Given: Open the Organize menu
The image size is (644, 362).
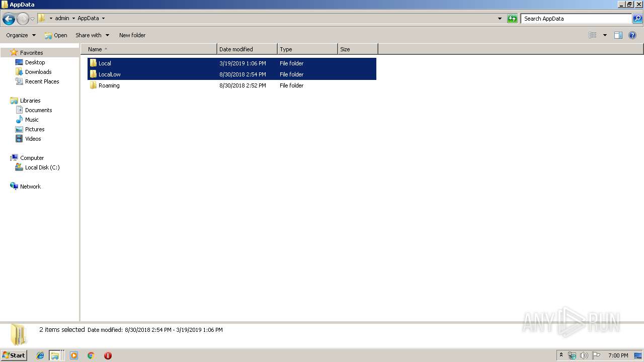Looking at the screenshot, I should point(21,35).
